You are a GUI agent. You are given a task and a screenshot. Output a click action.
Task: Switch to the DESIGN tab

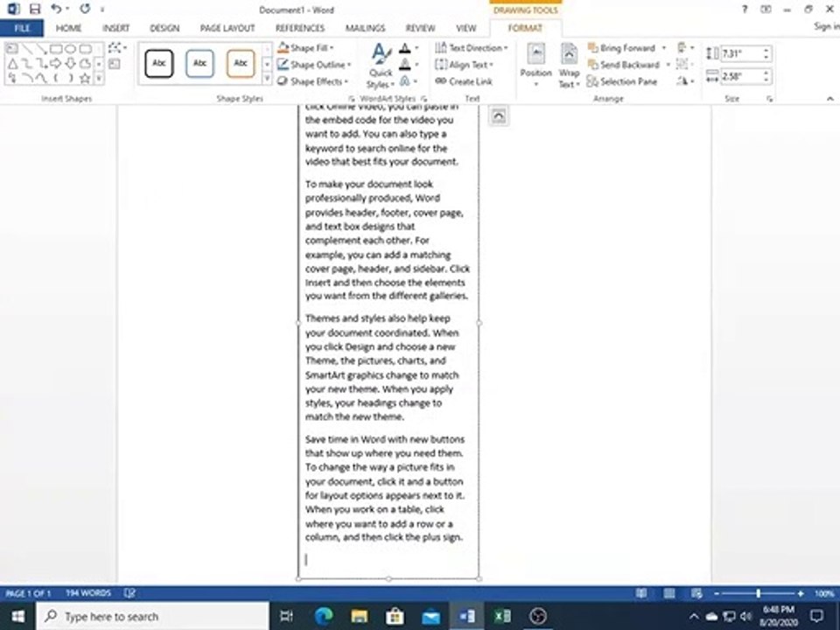164,28
